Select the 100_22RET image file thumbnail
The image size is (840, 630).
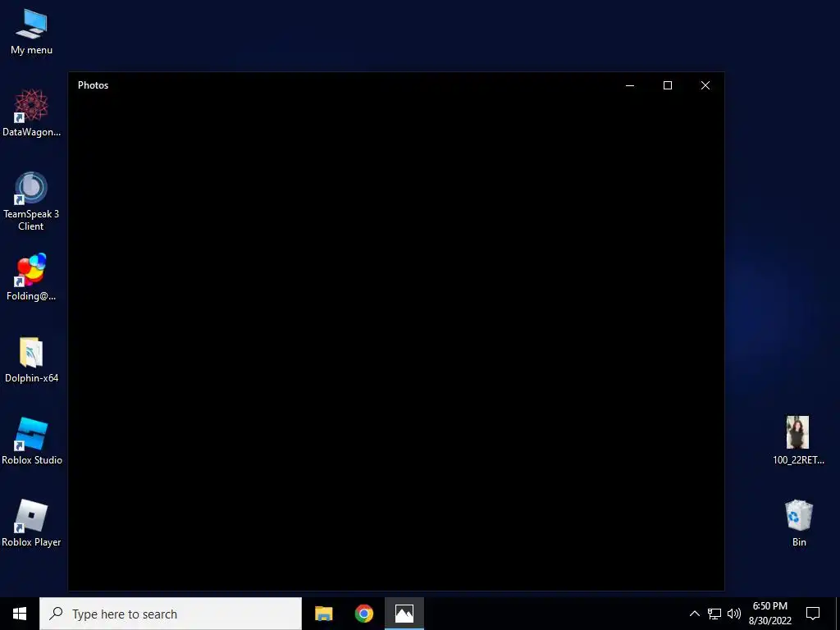798,441
